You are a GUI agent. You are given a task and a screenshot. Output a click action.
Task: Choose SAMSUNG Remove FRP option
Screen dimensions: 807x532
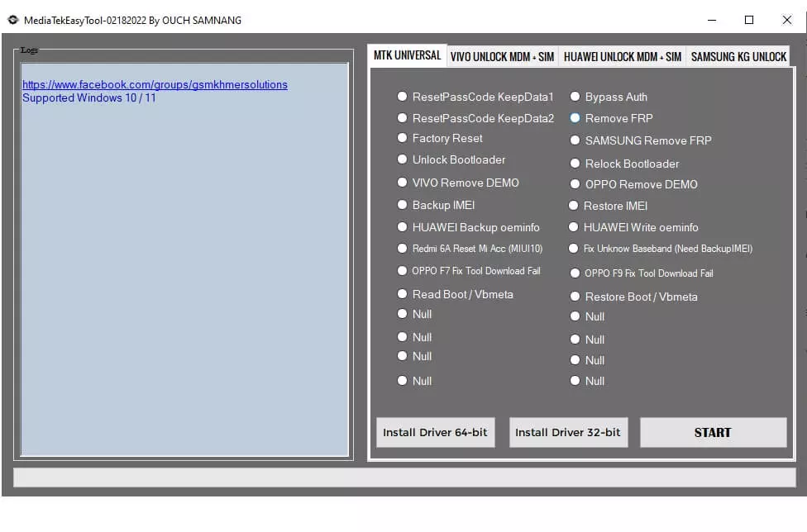point(575,140)
